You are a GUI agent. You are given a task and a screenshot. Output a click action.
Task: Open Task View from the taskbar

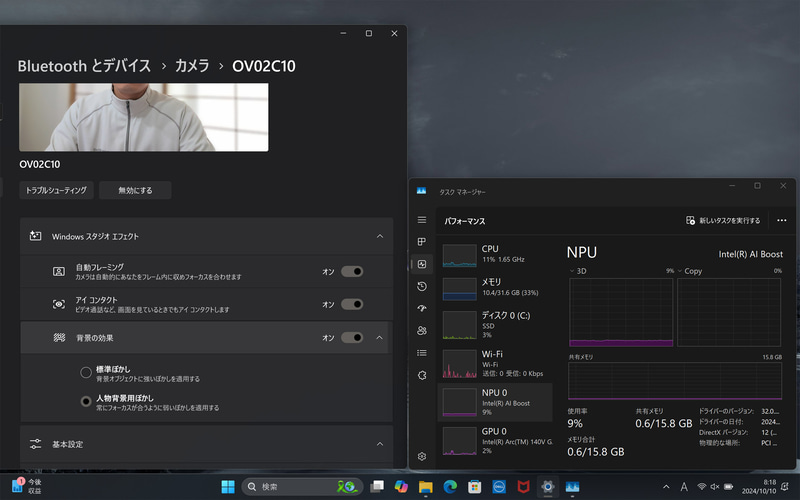pyautogui.click(x=377, y=487)
